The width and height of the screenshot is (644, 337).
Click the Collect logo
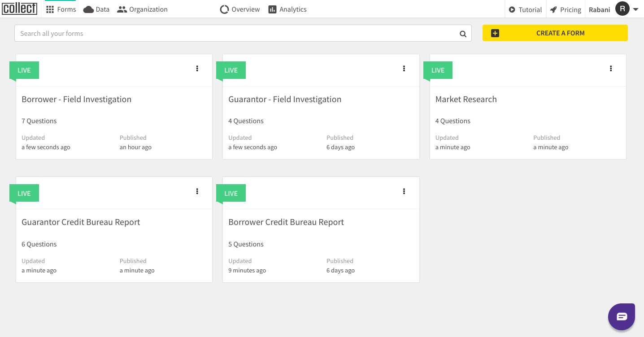(20, 9)
